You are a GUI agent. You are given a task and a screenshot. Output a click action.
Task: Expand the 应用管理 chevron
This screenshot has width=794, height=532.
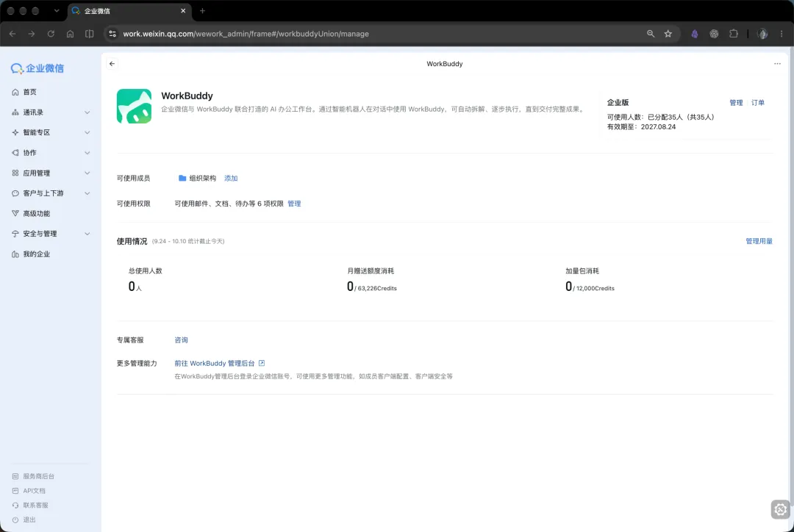coord(87,173)
